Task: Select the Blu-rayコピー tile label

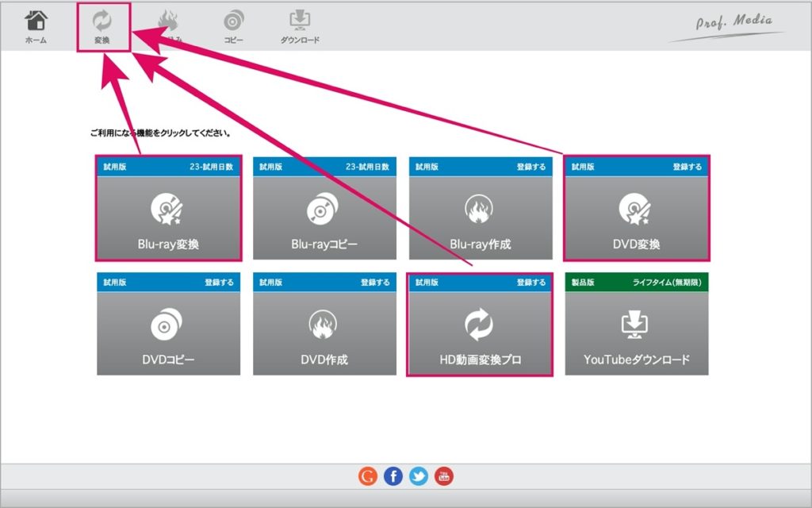Action: pyautogui.click(x=324, y=244)
